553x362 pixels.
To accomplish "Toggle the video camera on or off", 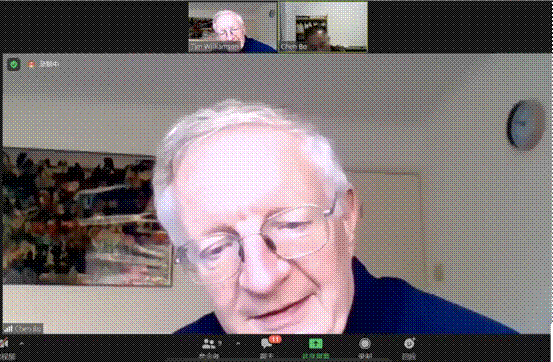I will pyautogui.click(x=4, y=343).
